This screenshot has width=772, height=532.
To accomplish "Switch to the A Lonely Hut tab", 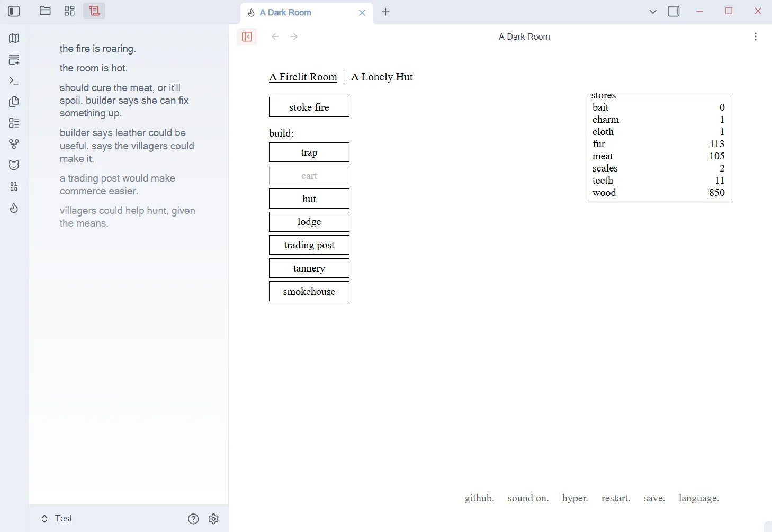I will 382,77.
